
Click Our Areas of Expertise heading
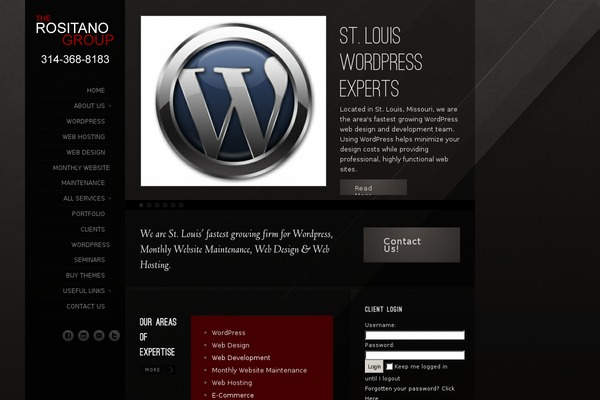[158, 337]
